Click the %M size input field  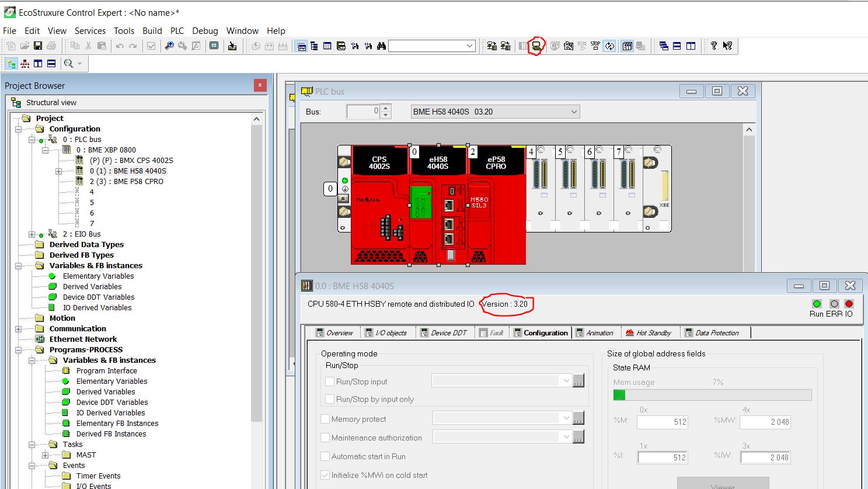click(663, 422)
